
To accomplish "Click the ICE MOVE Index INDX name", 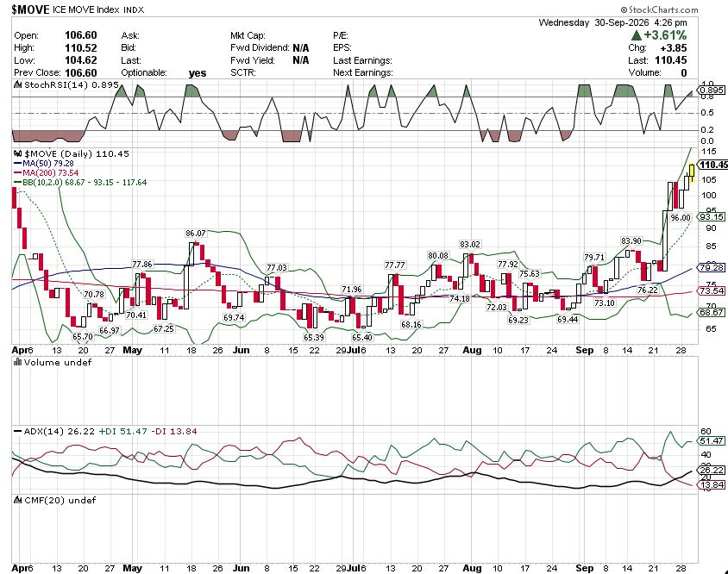I will pyautogui.click(x=98, y=9).
